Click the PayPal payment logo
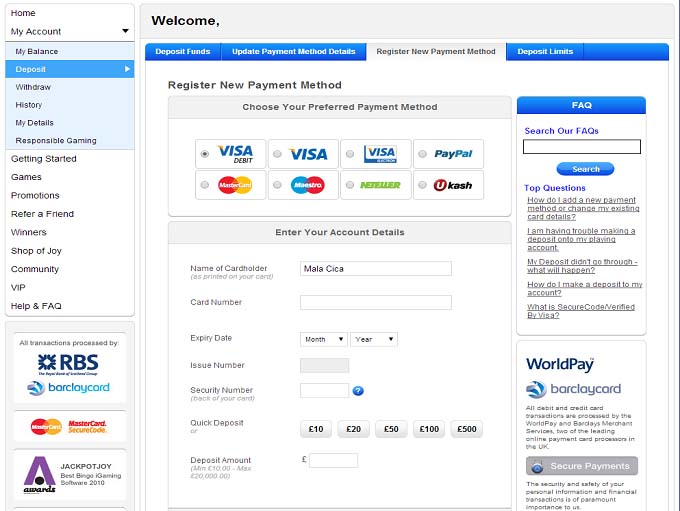 453,154
